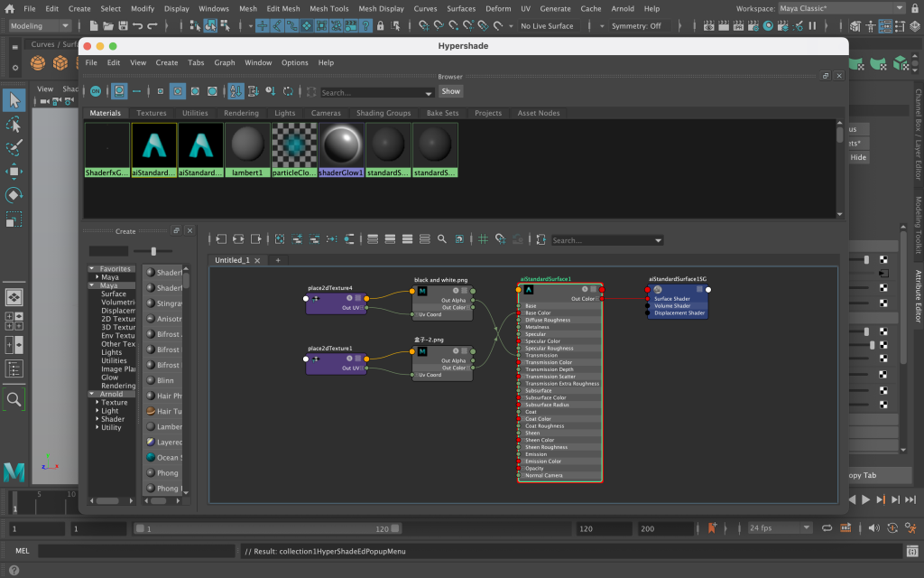Collapse the Favorites tree section
Image resolution: width=924 pixels, height=578 pixels.
[92, 269]
